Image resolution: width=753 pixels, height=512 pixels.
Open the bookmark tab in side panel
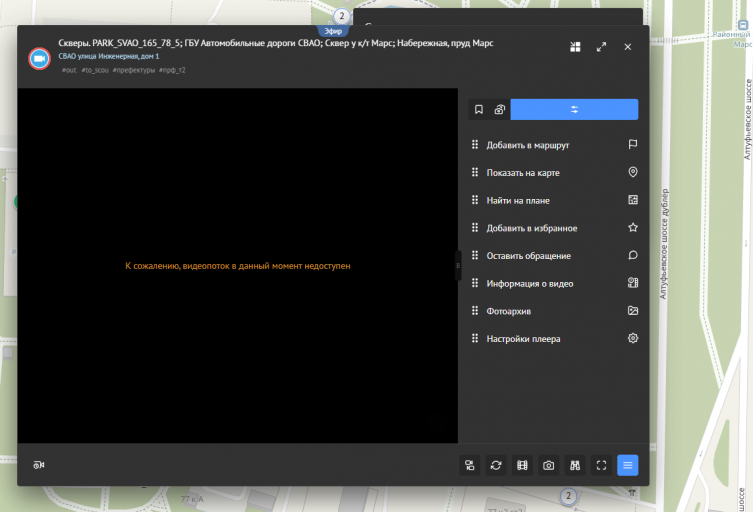[479, 110]
